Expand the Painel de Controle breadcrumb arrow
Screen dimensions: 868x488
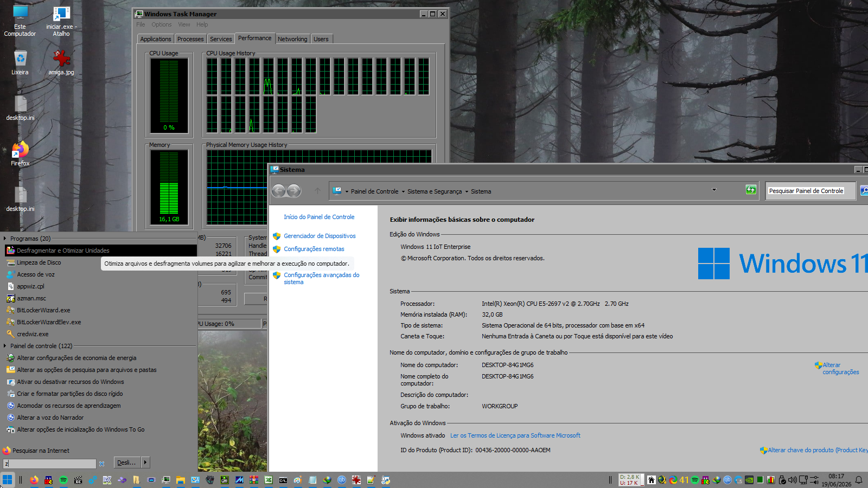pyautogui.click(x=403, y=191)
